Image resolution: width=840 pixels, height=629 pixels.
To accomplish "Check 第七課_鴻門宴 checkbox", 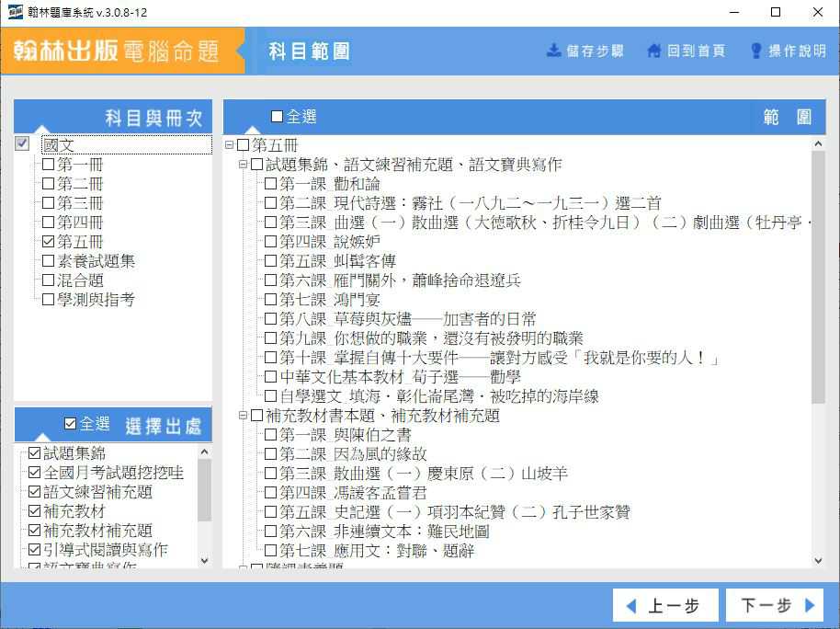I will click(x=271, y=299).
